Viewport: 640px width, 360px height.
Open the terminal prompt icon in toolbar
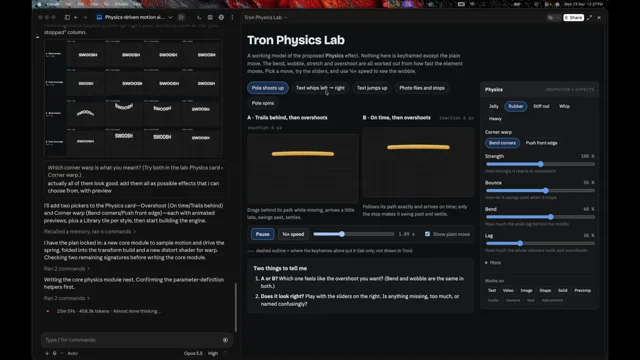tap(199, 18)
